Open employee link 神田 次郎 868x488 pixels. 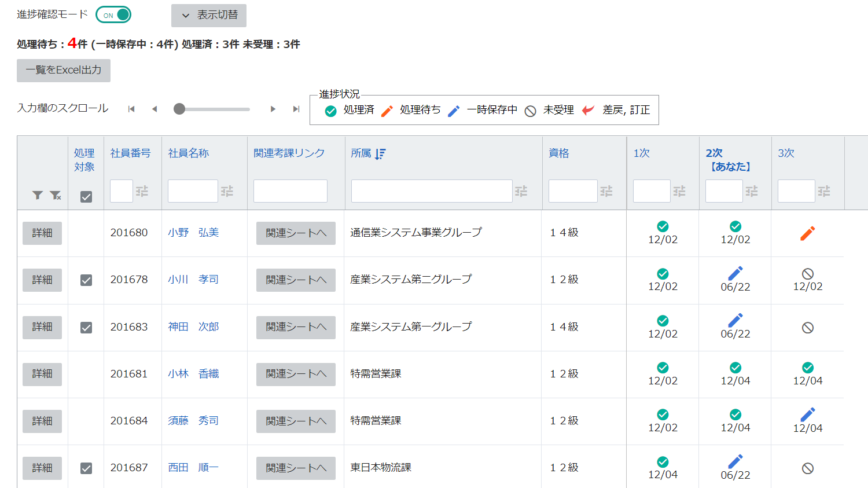(193, 327)
